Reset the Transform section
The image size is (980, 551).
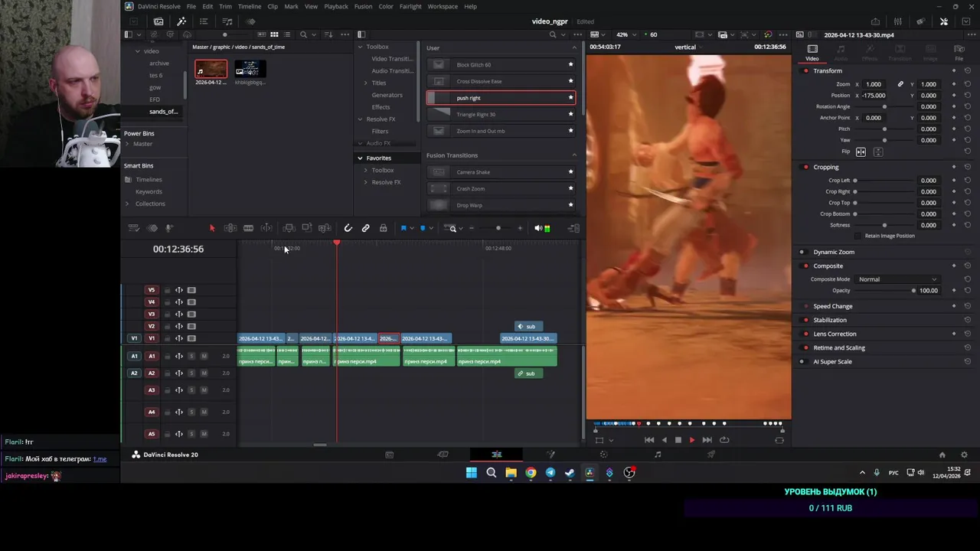pyautogui.click(x=968, y=70)
